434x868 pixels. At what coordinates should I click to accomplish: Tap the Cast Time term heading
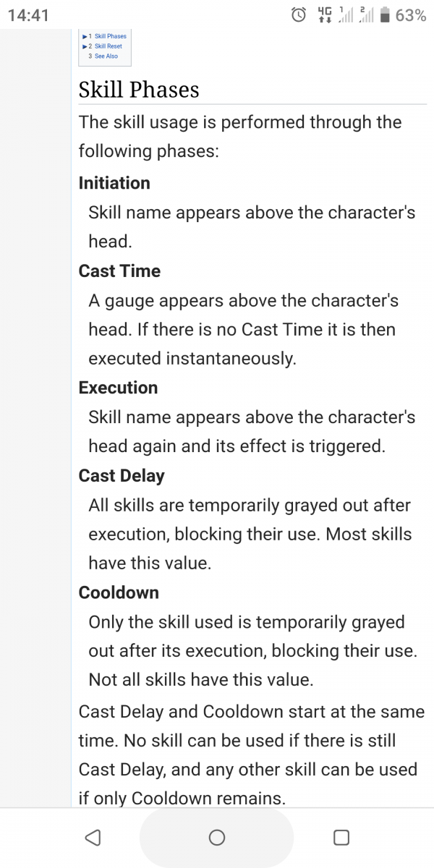point(119,271)
